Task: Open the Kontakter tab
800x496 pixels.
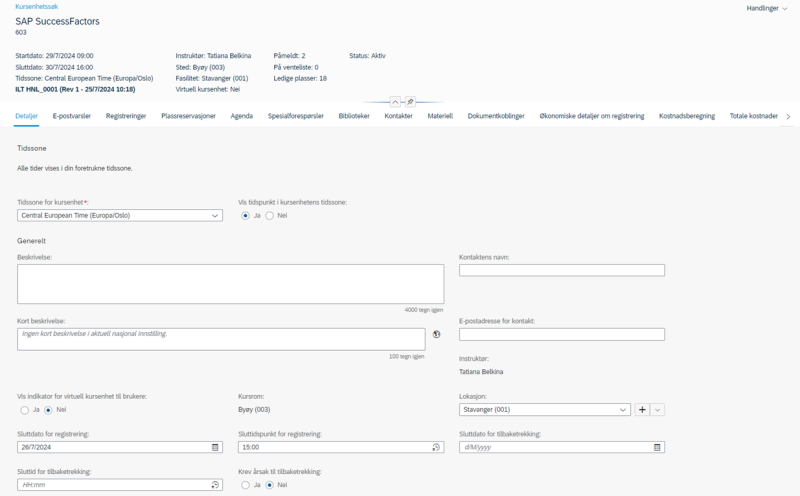Action: (x=398, y=116)
